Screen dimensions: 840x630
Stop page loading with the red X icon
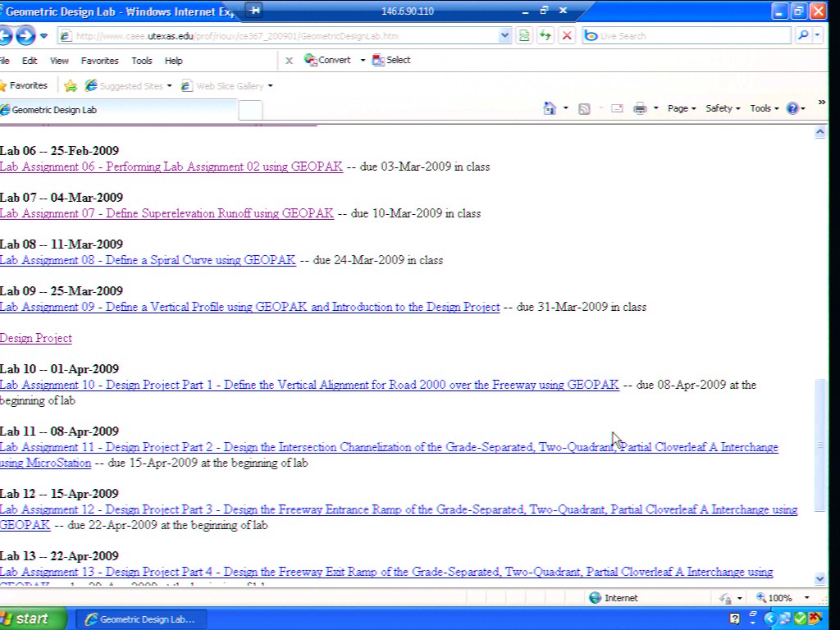pos(567,36)
